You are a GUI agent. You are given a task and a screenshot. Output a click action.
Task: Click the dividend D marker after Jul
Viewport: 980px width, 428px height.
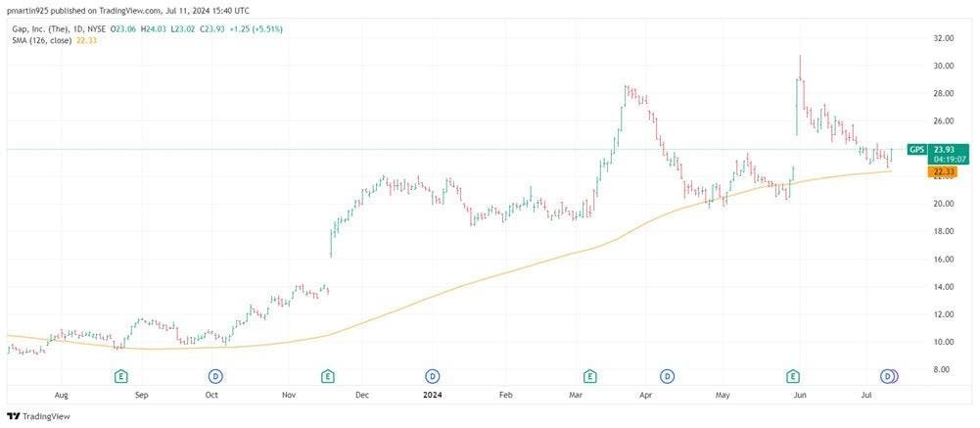pyautogui.click(x=888, y=375)
